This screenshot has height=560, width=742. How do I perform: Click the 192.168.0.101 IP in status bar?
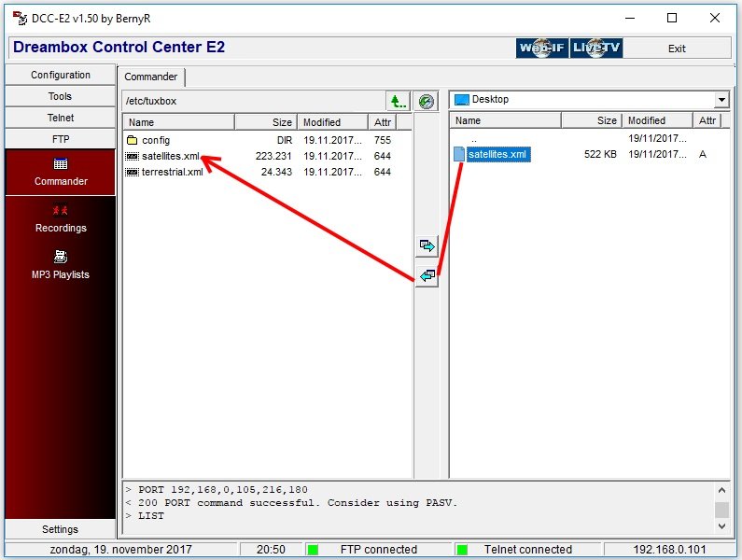click(x=669, y=550)
